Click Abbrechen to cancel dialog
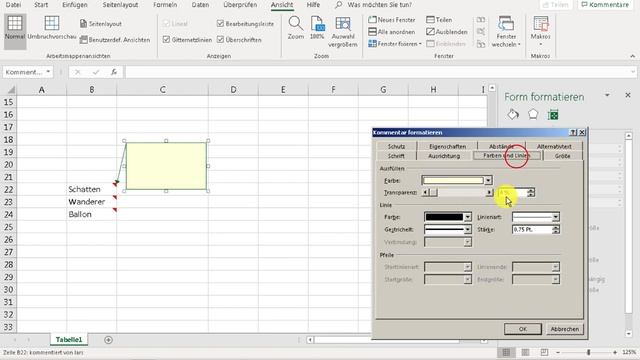The height and width of the screenshot is (360, 640). [x=564, y=329]
